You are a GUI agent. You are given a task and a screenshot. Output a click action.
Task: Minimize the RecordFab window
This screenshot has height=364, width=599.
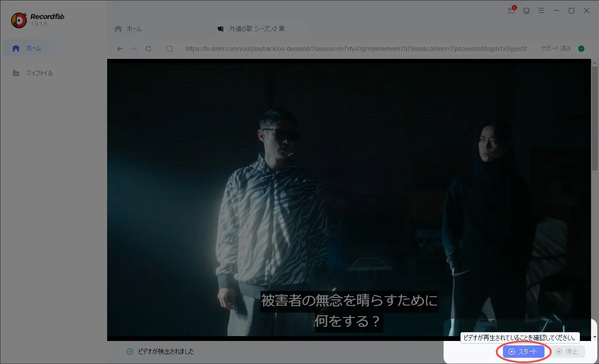click(x=556, y=11)
